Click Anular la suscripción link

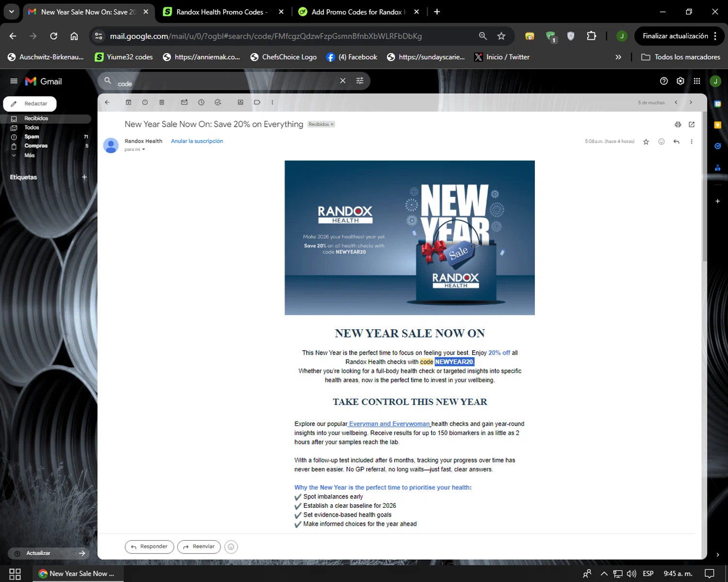click(197, 141)
